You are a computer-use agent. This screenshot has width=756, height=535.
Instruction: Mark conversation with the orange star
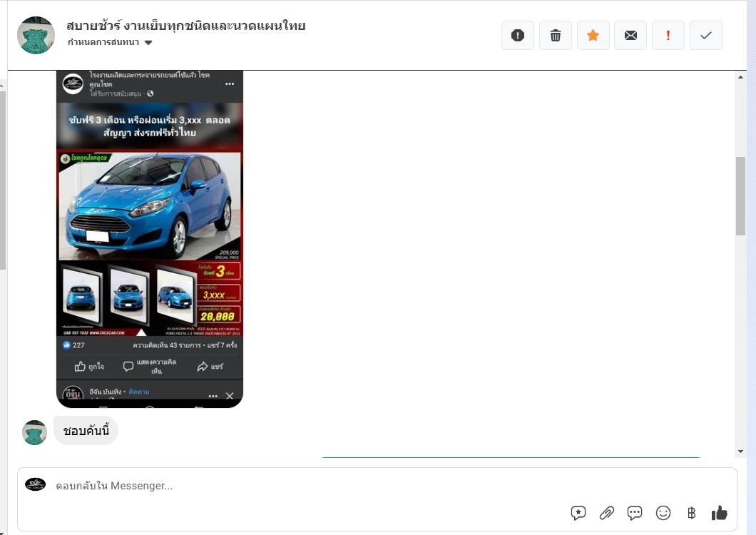click(593, 35)
